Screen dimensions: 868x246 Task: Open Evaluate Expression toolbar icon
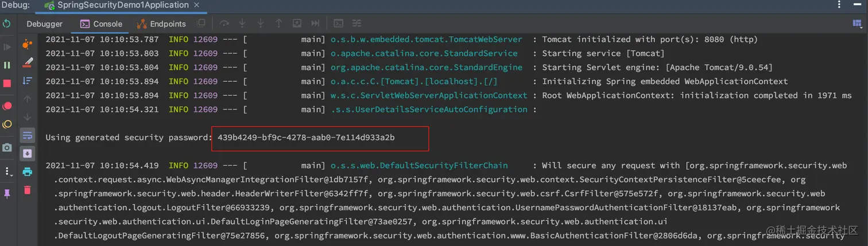tap(339, 24)
